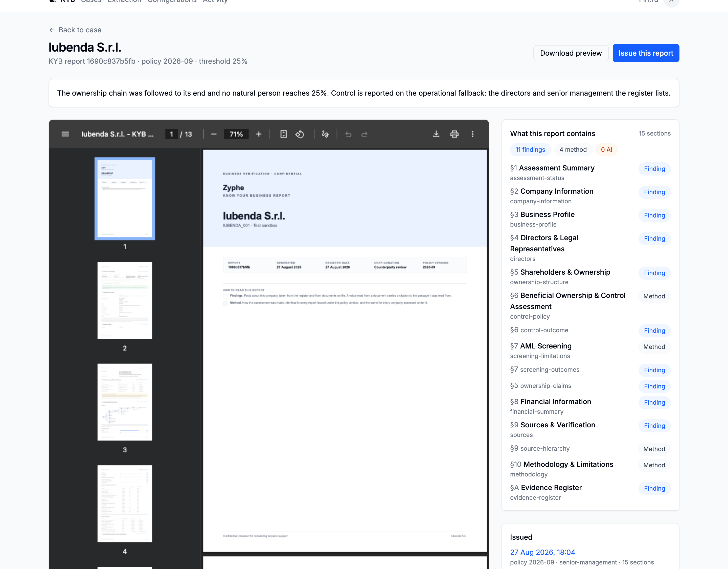Click the Finding badge for Company Information
Viewport: 728px width, 569px height.
[654, 192]
